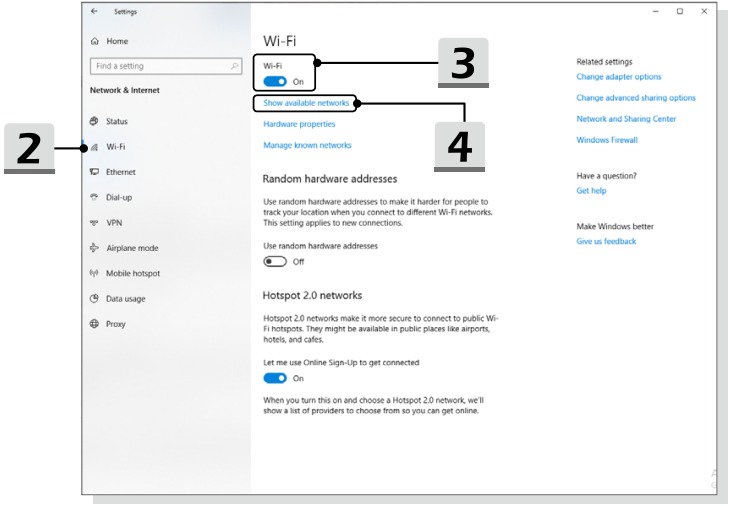This screenshot has height=506, width=731.
Task: Click the Get help link
Action: (x=591, y=190)
